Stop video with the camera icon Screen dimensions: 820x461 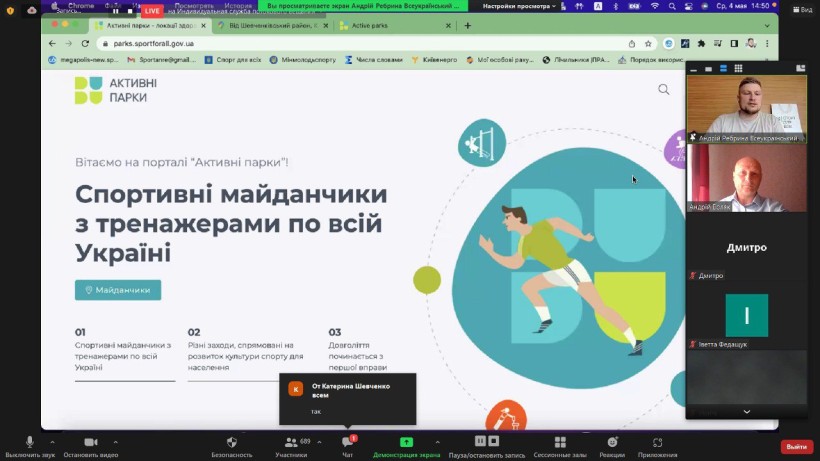[91, 442]
